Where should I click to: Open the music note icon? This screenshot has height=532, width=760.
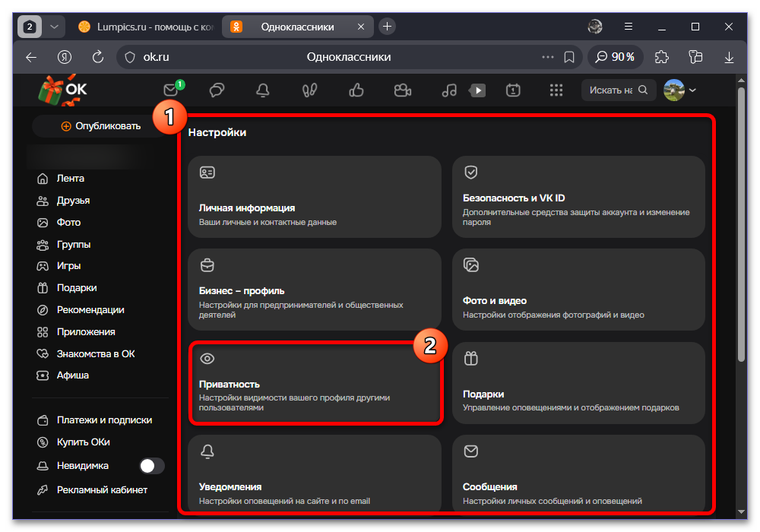(x=449, y=90)
